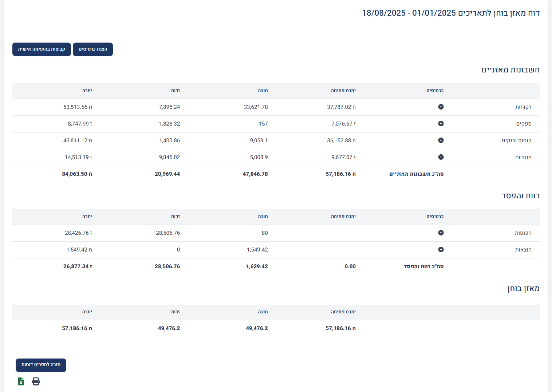Screen dimensions: 552x392
Task: Select the קופות ובנקים row label
Action: pos(516,140)
